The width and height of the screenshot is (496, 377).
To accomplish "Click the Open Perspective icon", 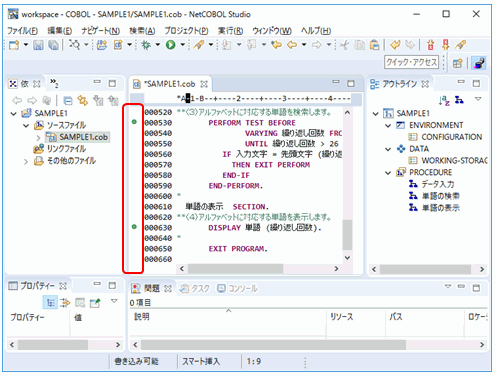I will coord(458,63).
